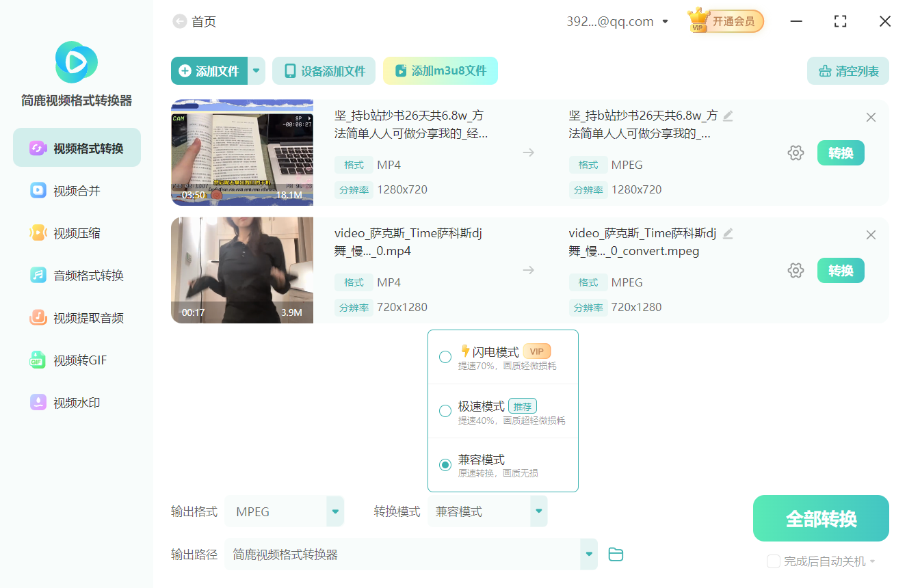Viewport: 907px width, 588px height.
Task: Expand the 输出路径 output path dropdown
Action: (x=588, y=554)
